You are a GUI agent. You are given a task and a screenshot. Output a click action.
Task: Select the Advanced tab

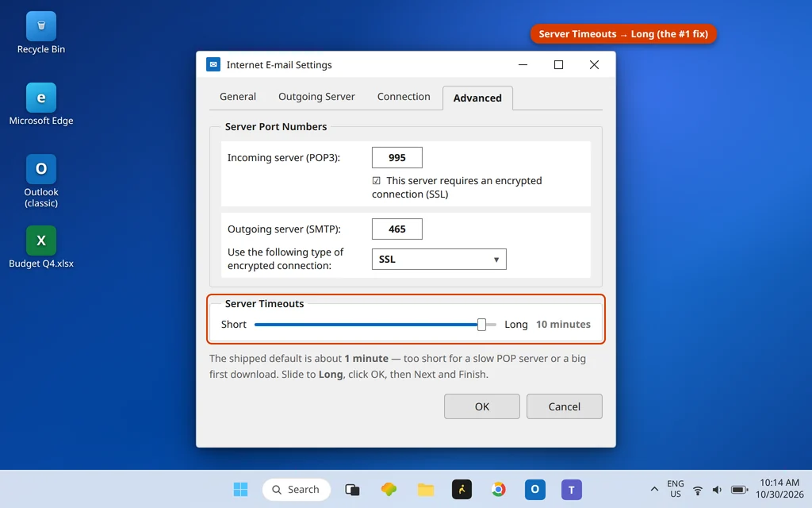[477, 98]
